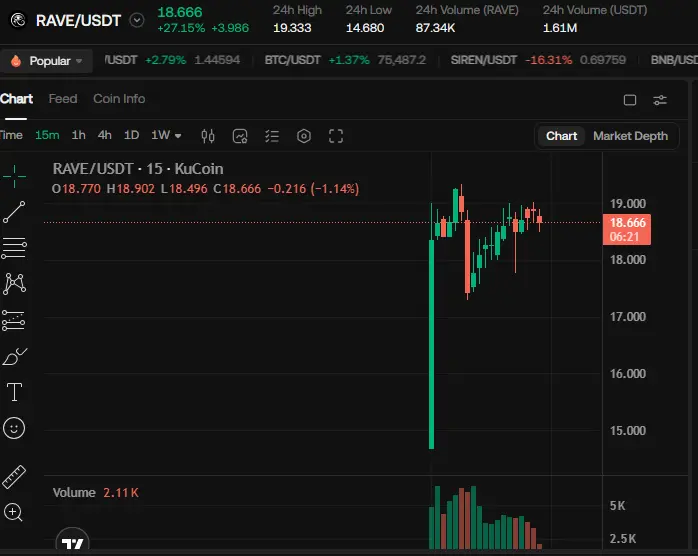Select the XABCD pattern tool

pos(14,284)
